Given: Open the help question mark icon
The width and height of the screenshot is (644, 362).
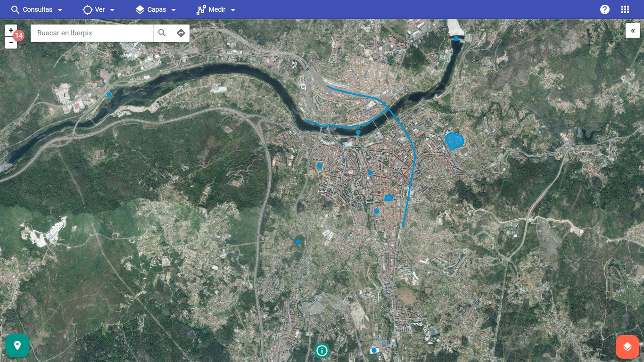Looking at the screenshot, I should coord(605,9).
